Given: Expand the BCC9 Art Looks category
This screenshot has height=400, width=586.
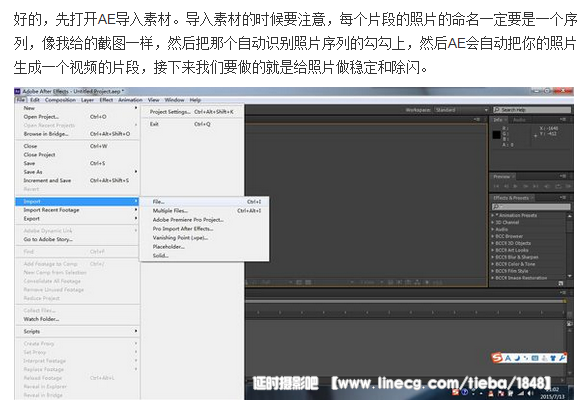Looking at the screenshot, I should [x=493, y=250].
